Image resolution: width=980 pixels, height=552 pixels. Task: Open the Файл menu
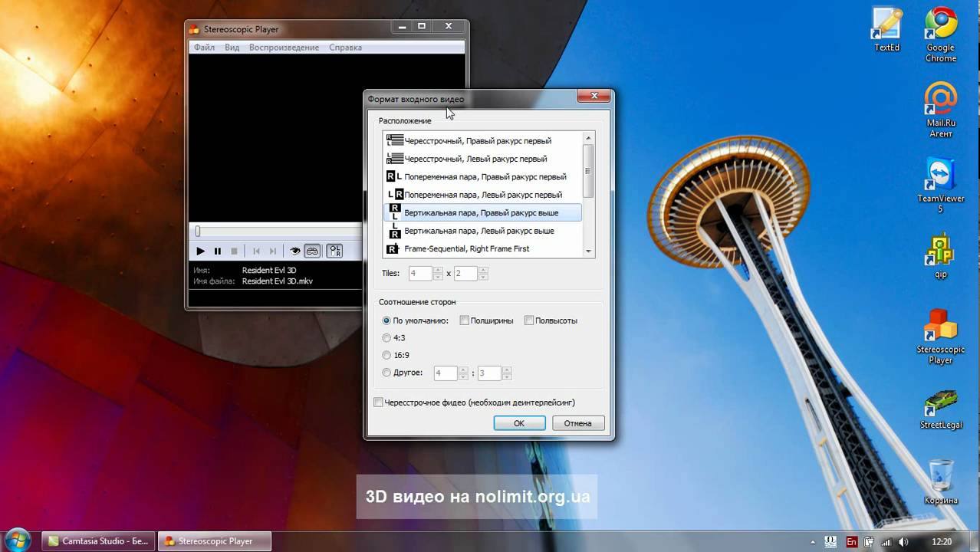point(204,48)
